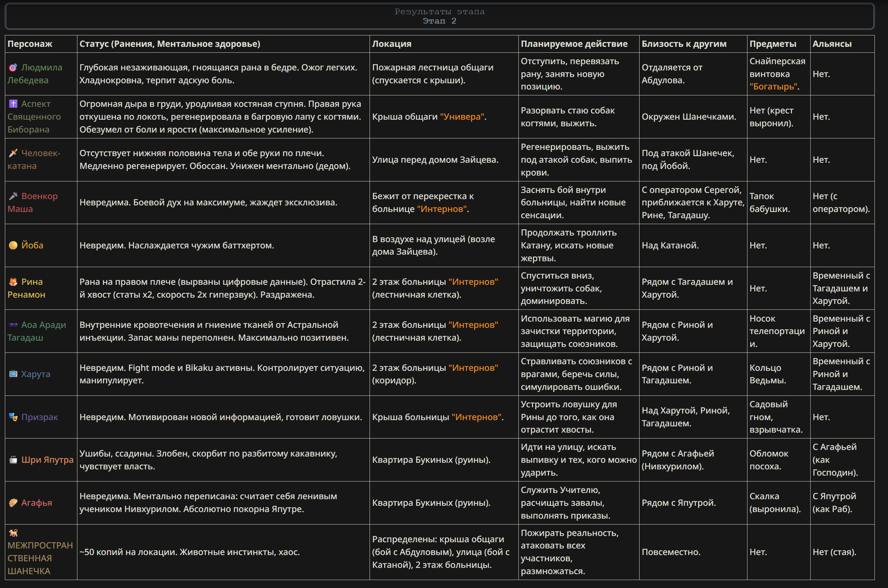Viewport: 888px width, 588px height.
Task: Click the dog icon above МЕЖПРОСТРАНСТВЕННАЯ ШАНЕЧКА
Action: coord(13,533)
